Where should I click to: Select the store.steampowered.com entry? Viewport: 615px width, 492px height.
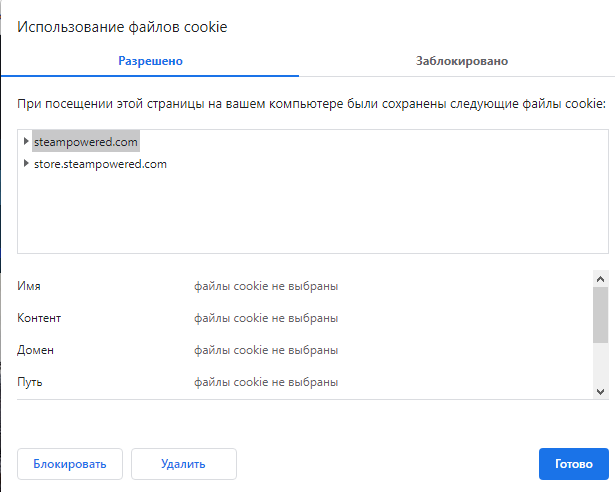[x=100, y=164]
